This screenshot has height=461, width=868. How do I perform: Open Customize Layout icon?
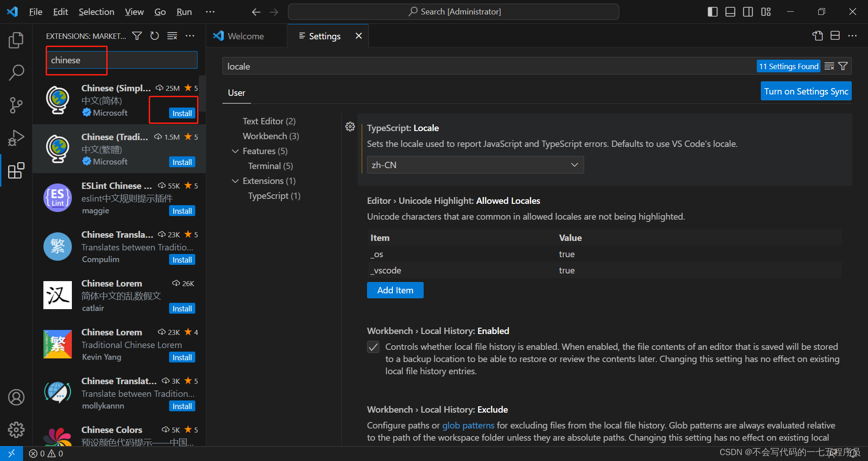(766, 12)
